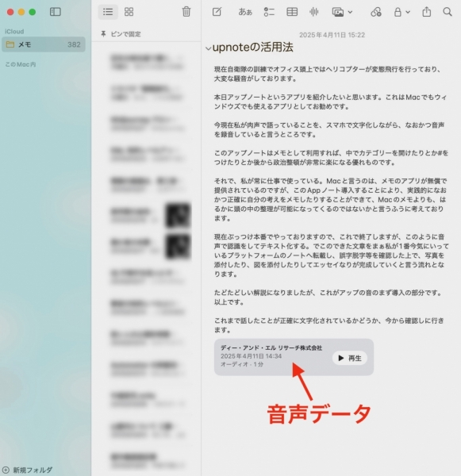This screenshot has width=461, height=476.
Task: Click the paragraph starting たどたどしい解説に
Action: tap(328, 297)
